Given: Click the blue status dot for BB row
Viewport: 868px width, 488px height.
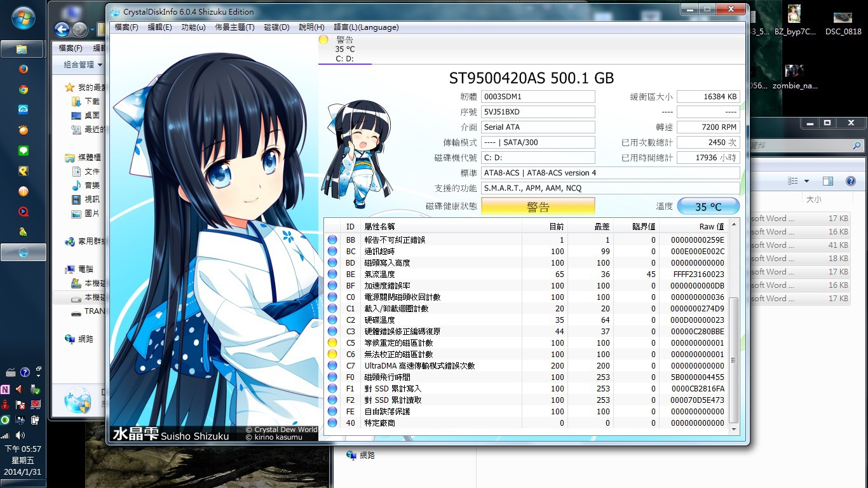Looking at the screenshot, I should (x=332, y=240).
